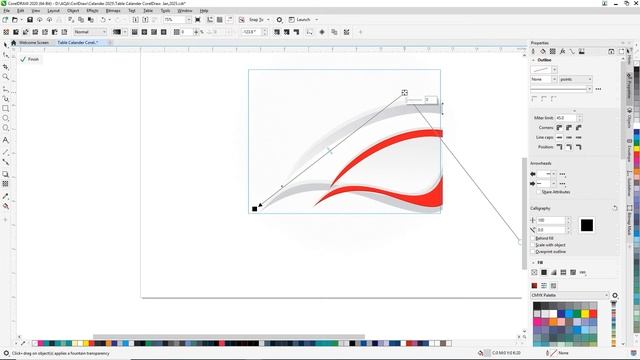640x360 pixels.
Task: Open the Normal merge mode dropdown
Action: click(x=104, y=32)
